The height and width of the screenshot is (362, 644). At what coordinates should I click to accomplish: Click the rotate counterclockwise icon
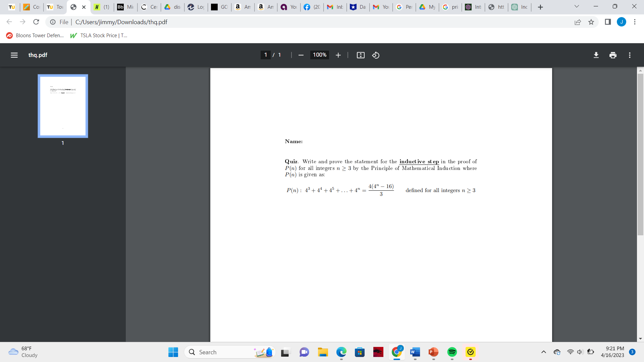[x=376, y=55]
